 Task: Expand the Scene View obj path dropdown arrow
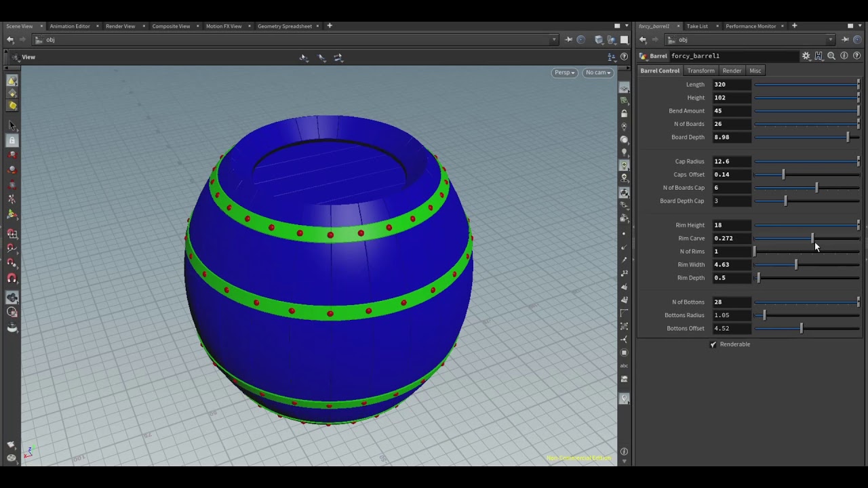pos(554,40)
